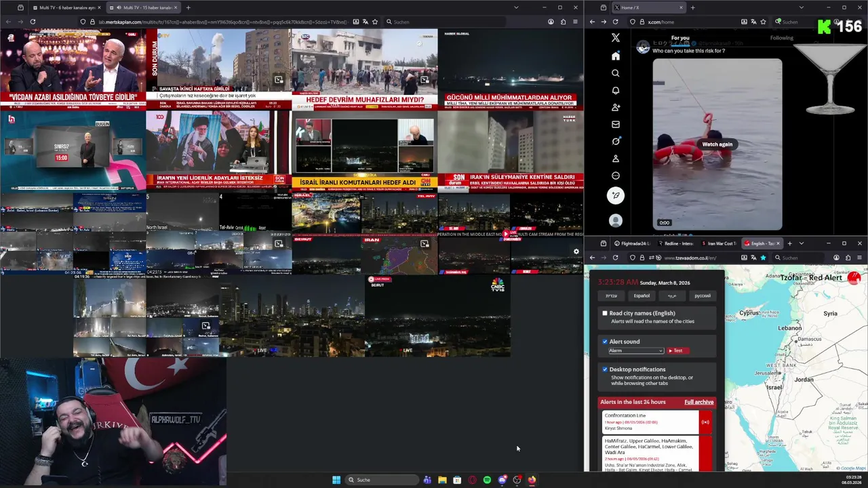Click Watch again on the X video
This screenshot has width=868, height=488.
coord(717,144)
